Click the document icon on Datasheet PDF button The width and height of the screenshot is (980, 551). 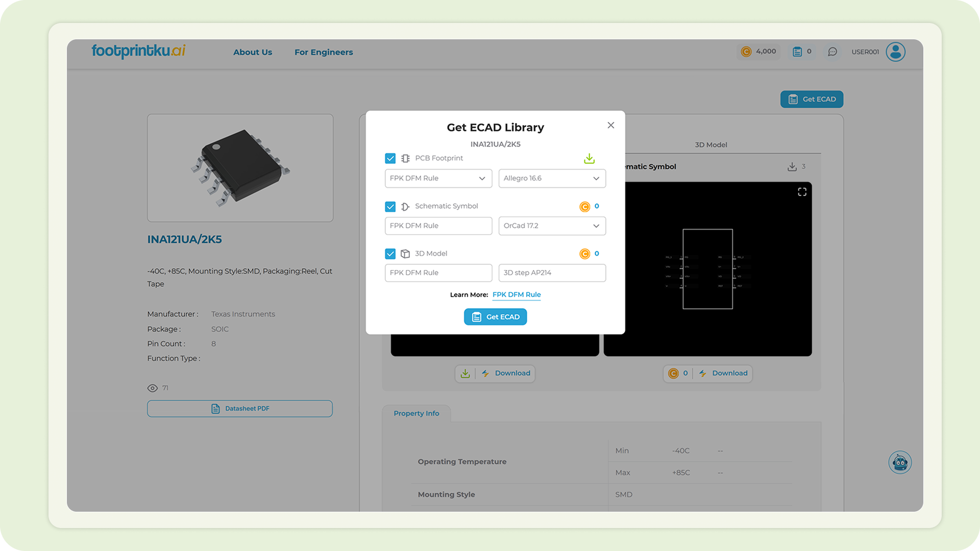[215, 409]
